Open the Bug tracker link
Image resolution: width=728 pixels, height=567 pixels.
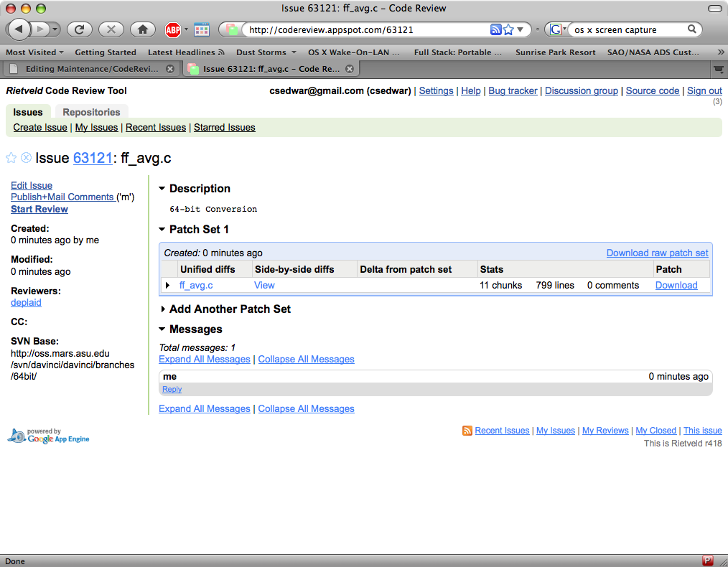point(513,91)
